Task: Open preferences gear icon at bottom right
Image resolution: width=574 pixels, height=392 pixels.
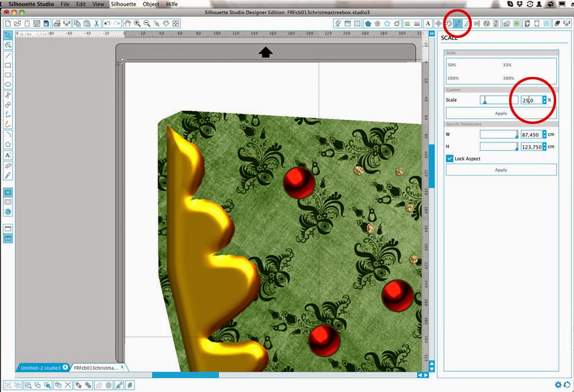Action: click(x=558, y=385)
